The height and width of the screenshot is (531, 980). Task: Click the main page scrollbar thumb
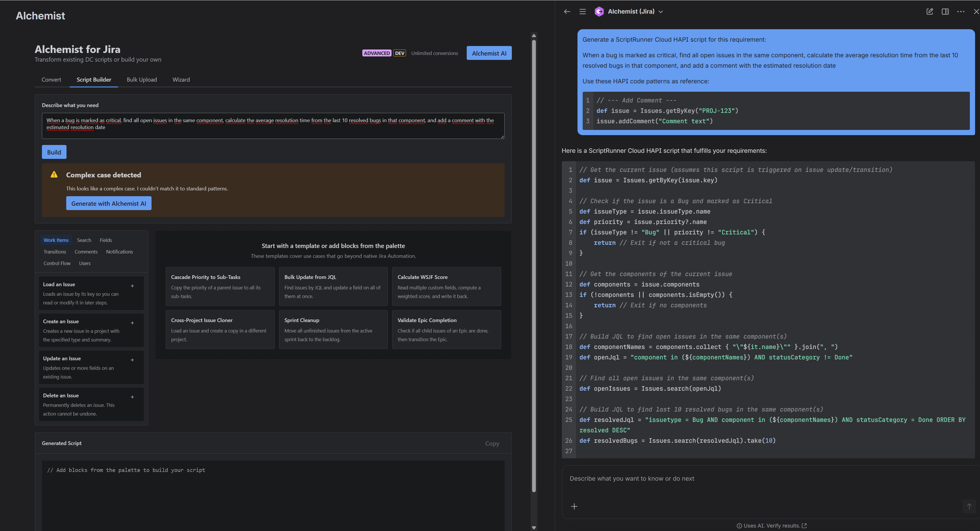click(534, 265)
